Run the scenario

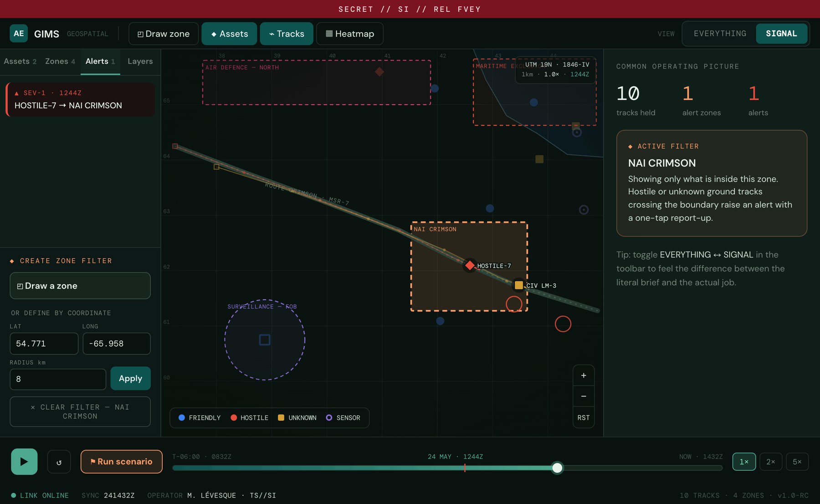[x=122, y=462]
